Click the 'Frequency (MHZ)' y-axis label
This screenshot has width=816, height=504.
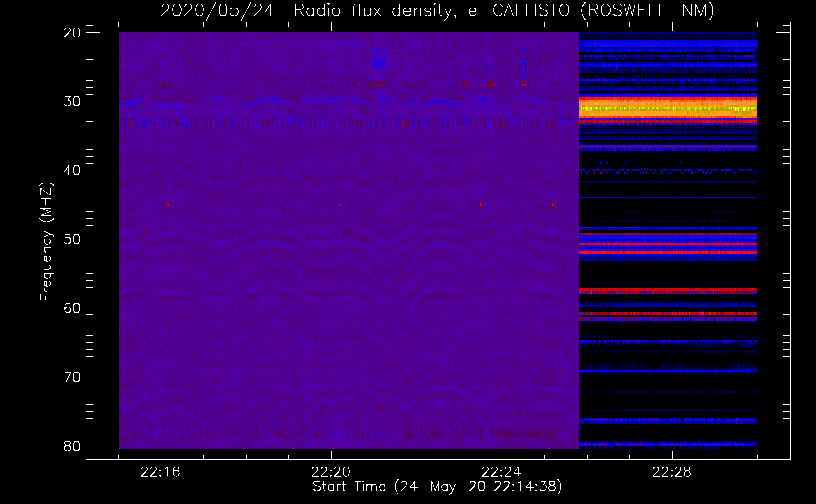(46, 241)
